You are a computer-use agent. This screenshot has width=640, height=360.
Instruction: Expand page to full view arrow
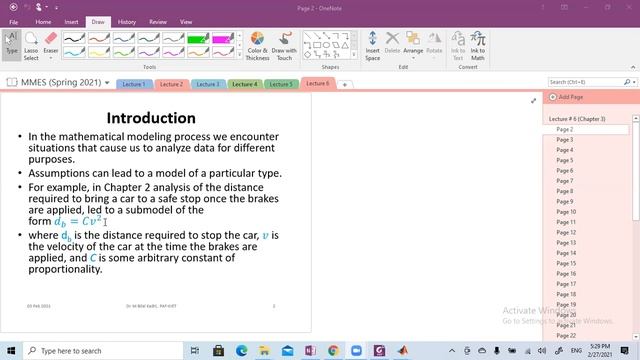click(x=533, y=101)
